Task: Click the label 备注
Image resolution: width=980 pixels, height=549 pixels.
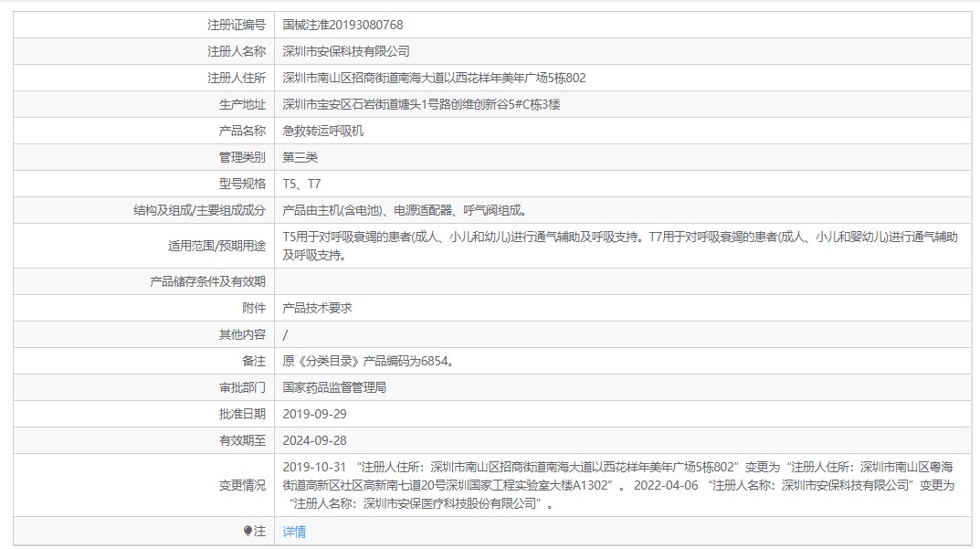Action: click(x=254, y=362)
